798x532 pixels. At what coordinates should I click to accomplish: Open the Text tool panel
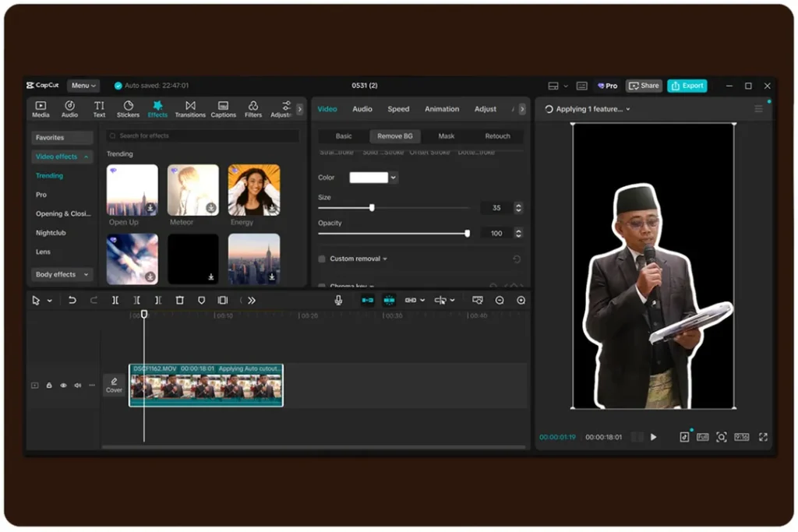[x=99, y=109]
